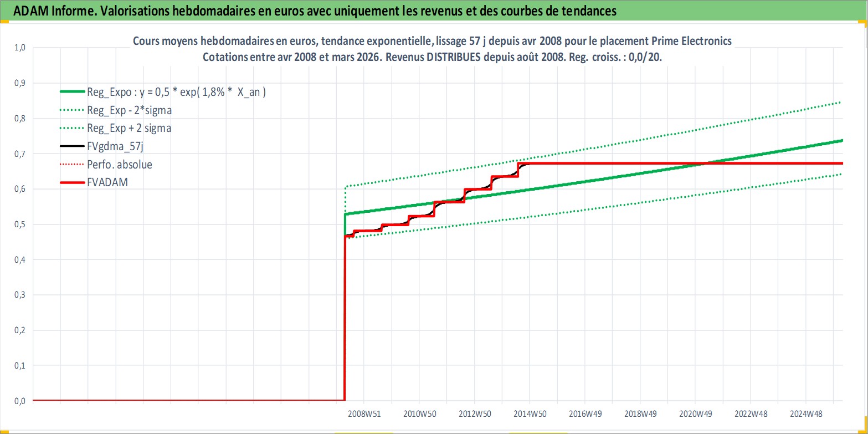Click x-axis label '2020W49'
This screenshot has width=868, height=434.
coord(696,413)
